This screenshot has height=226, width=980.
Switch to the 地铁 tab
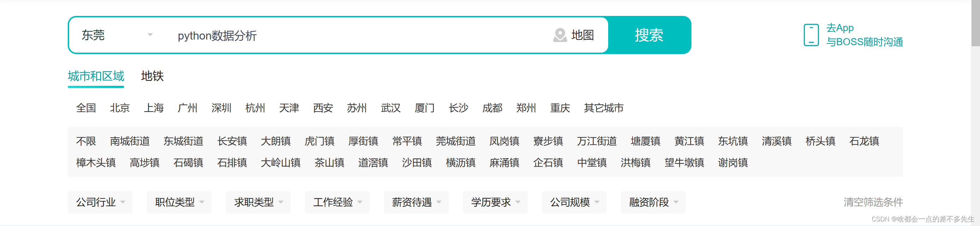[x=152, y=76]
